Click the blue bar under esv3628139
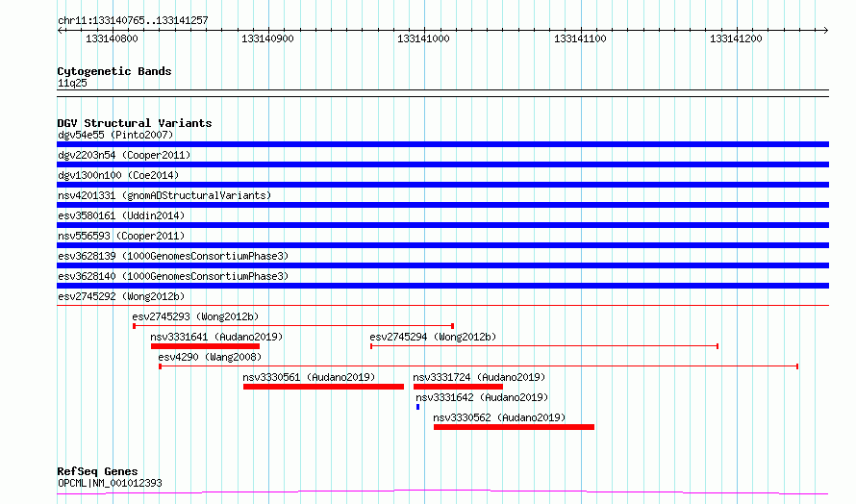Viewport: 856px width, 504px height. [442, 265]
